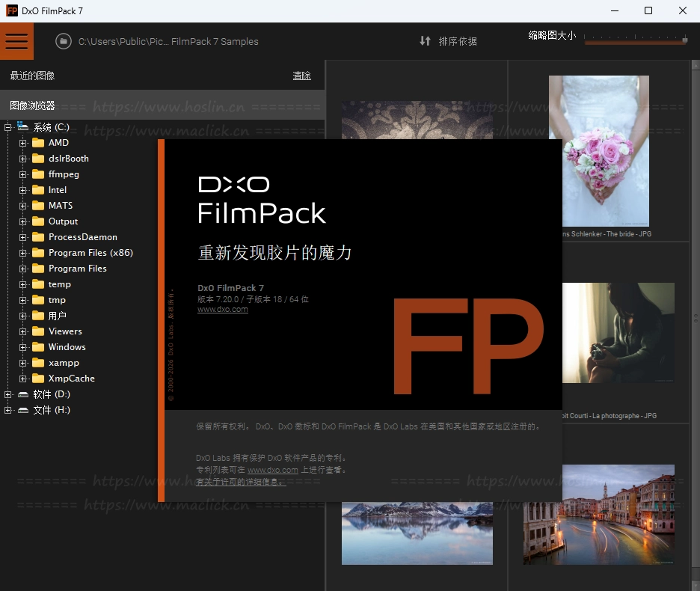Open the 排序依据 sort-by option
This screenshot has width=700, height=591.
coord(458,41)
